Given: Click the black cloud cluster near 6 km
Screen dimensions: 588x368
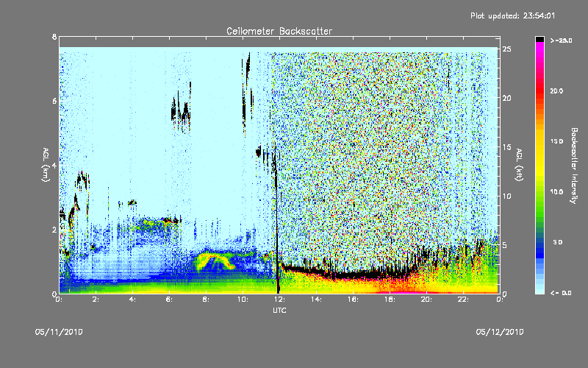Looking at the screenshot, I should (181, 109).
